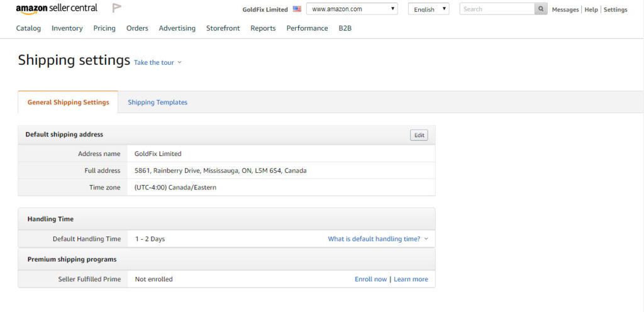Click the Amazon Seller Central logo
The width and height of the screenshot is (644, 312).
point(57,9)
